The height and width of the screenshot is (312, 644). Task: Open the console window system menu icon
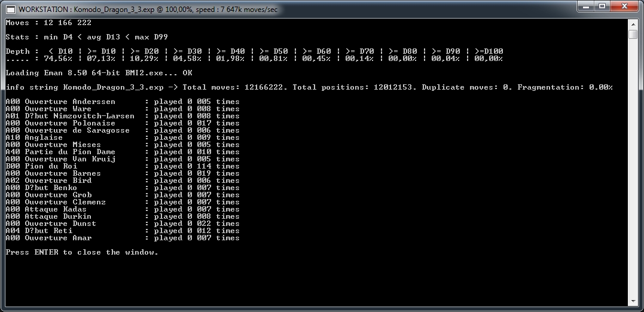tap(11, 9)
